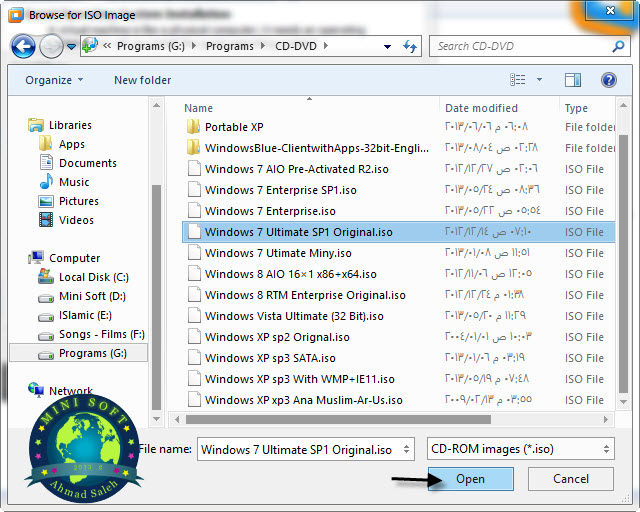
Task: Open the Portable XP folder icon
Action: [193, 127]
